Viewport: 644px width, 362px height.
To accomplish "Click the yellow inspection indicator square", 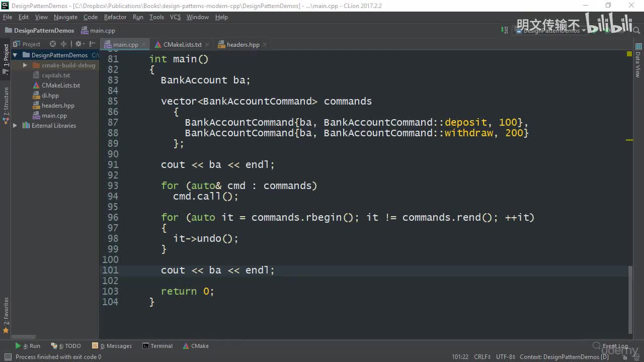I will tap(629, 54).
